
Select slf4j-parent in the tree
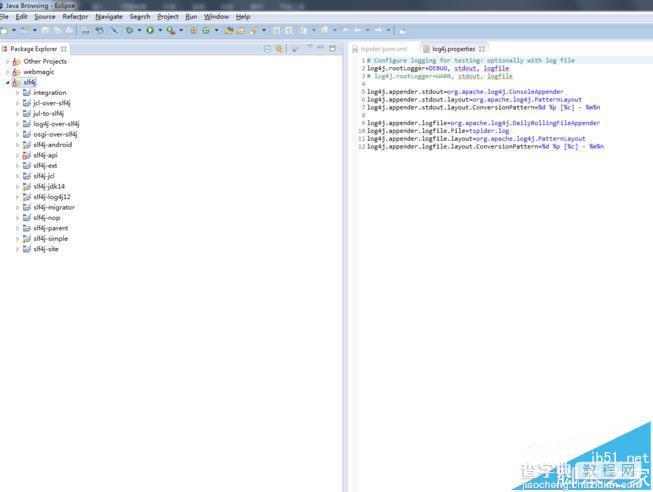(51, 228)
